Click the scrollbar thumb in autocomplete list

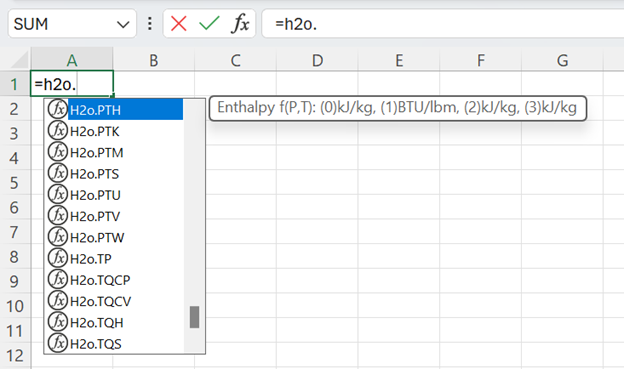[194, 317]
